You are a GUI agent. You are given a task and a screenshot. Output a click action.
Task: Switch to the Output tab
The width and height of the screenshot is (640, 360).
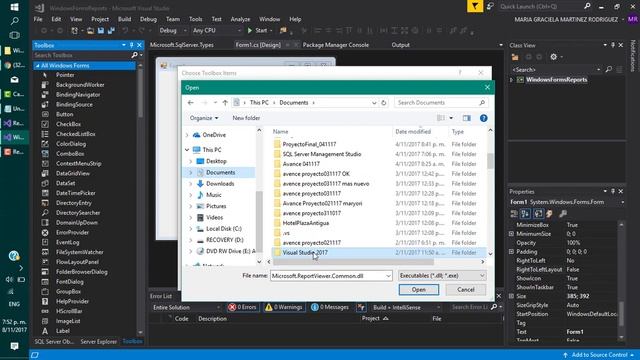[400, 45]
